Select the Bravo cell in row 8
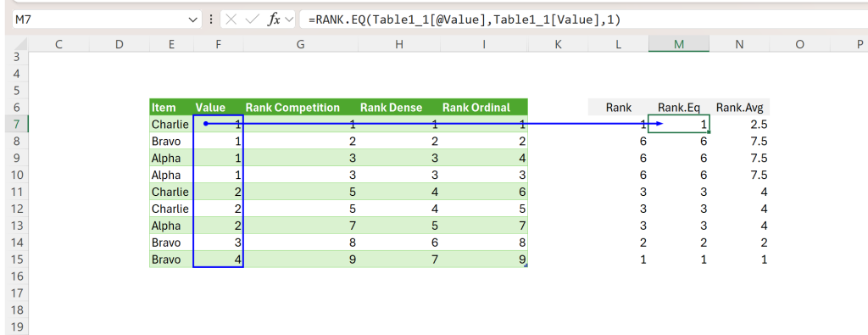The width and height of the screenshot is (868, 335). (x=171, y=141)
